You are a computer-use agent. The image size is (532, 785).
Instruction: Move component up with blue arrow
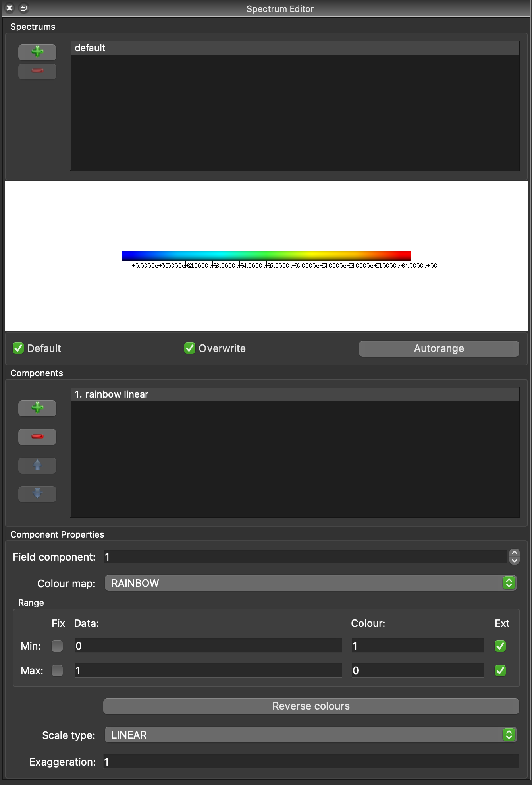37,465
